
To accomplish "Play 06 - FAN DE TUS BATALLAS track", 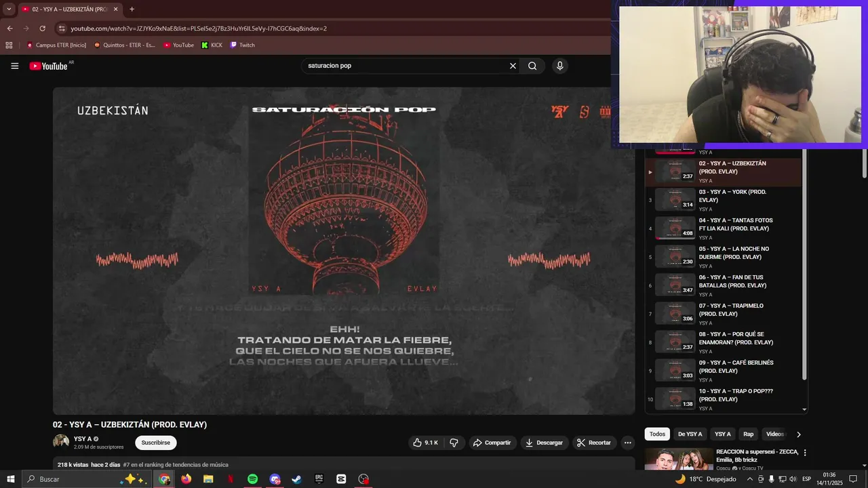I will pos(724,286).
